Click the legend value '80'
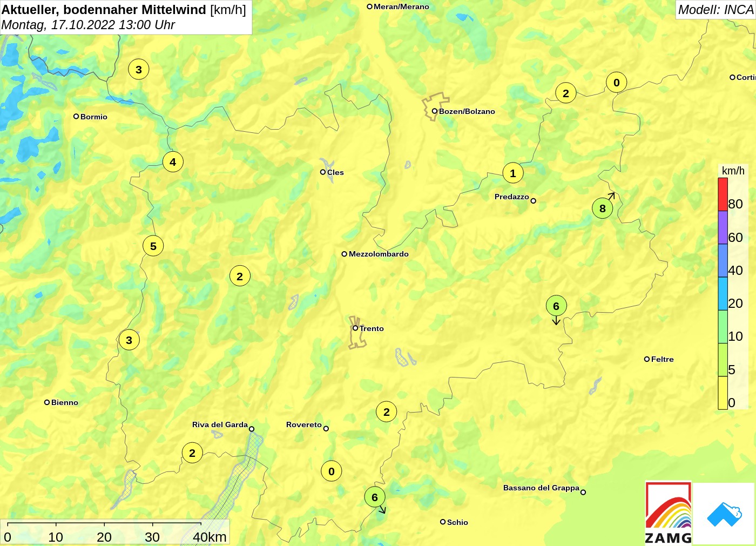Viewport: 756px width, 546px height. click(735, 204)
